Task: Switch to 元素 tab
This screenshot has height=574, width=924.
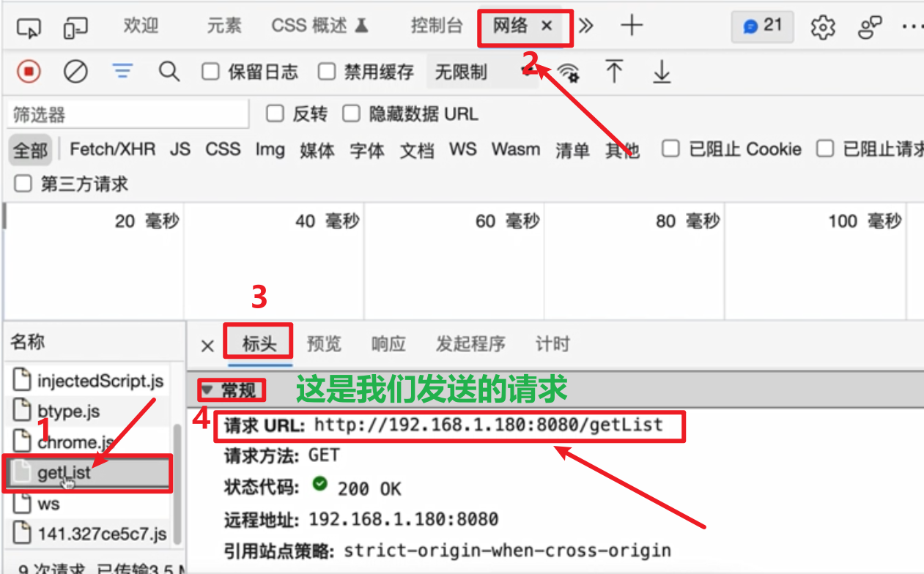Action: [223, 26]
